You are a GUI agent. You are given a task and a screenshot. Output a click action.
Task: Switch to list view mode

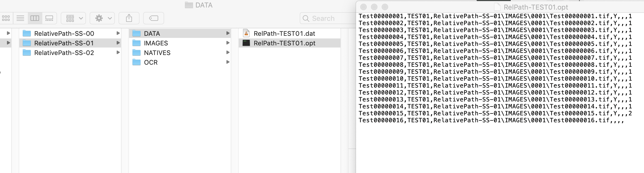[20, 18]
